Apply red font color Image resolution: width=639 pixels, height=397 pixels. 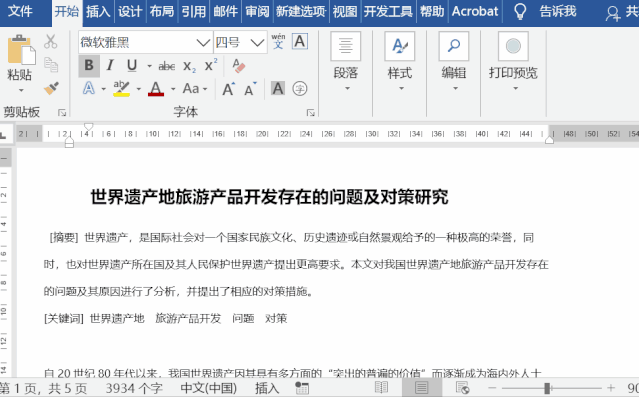pyautogui.click(x=156, y=88)
